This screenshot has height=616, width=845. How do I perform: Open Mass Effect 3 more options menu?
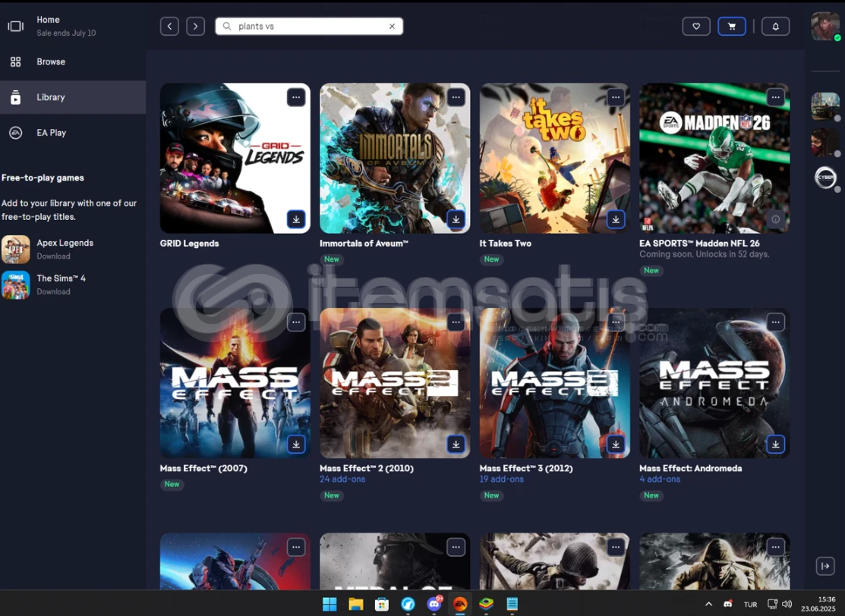pos(616,322)
